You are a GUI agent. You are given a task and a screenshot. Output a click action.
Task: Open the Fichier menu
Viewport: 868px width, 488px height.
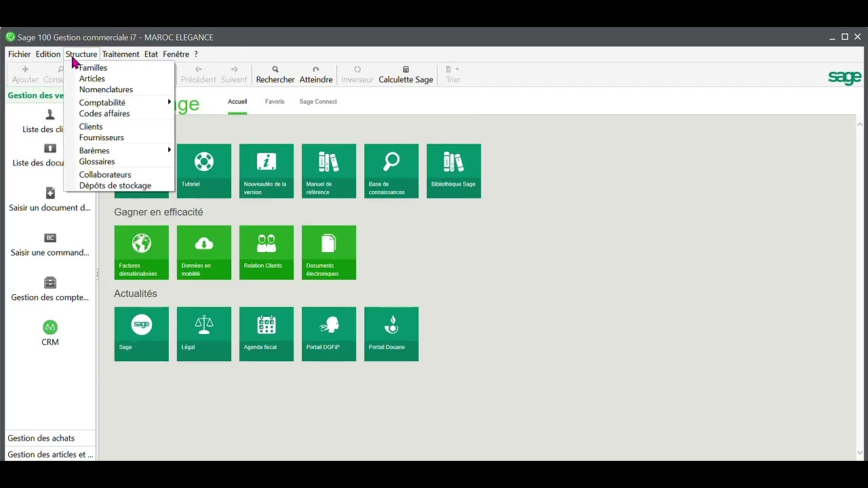(19, 54)
